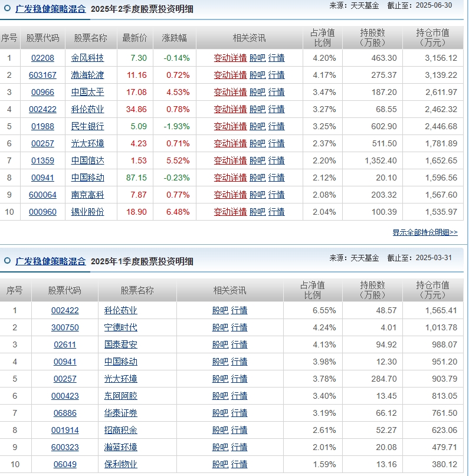The image size is (469, 476).
Task: Open stock code 00966 link
Action: click(x=42, y=92)
